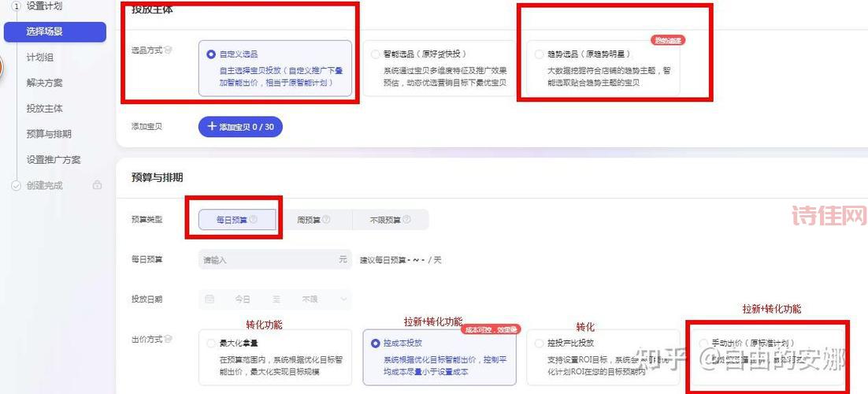Image resolution: width=868 pixels, height=394 pixels.
Task: Choose the 最大化拿量 bidding radio
Action: pos(210,344)
